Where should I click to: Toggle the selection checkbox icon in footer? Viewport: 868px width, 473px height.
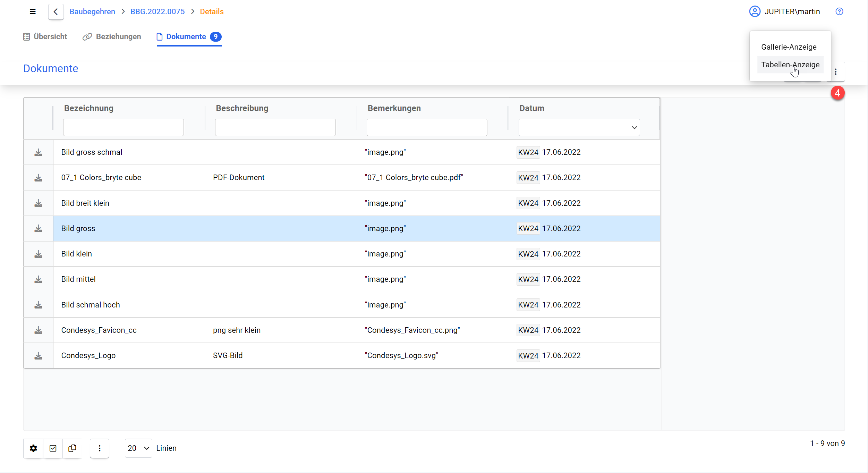[53, 448]
